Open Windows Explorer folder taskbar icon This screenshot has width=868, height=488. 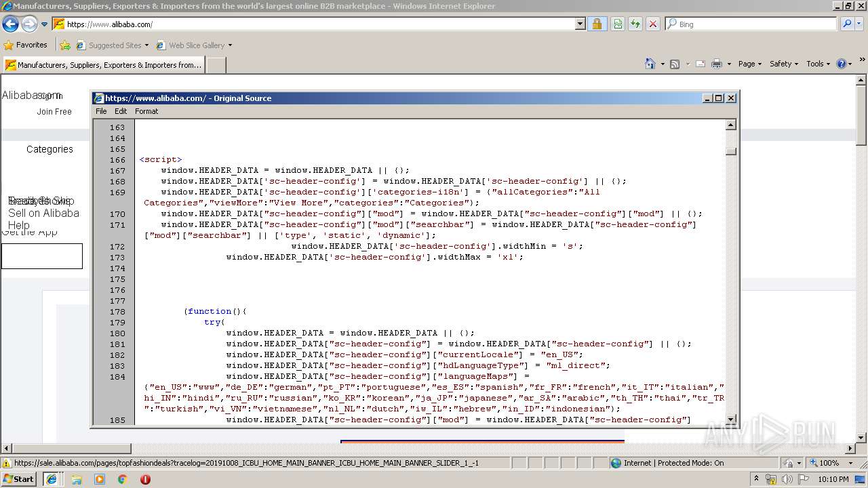(77, 479)
